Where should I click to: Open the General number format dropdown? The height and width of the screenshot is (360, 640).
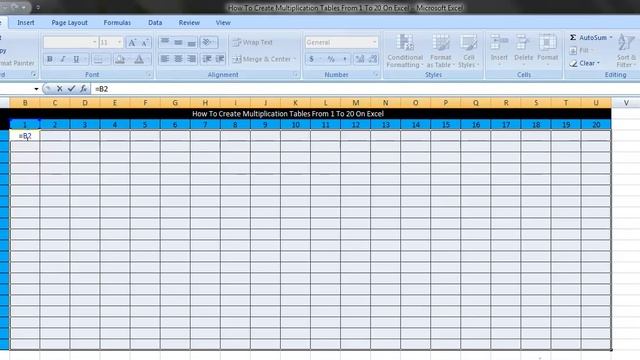374,42
